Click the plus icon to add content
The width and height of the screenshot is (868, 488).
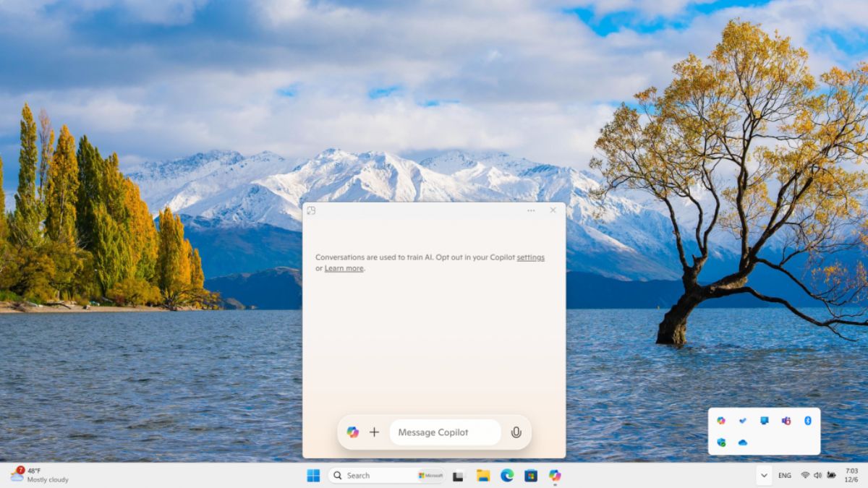click(x=374, y=432)
